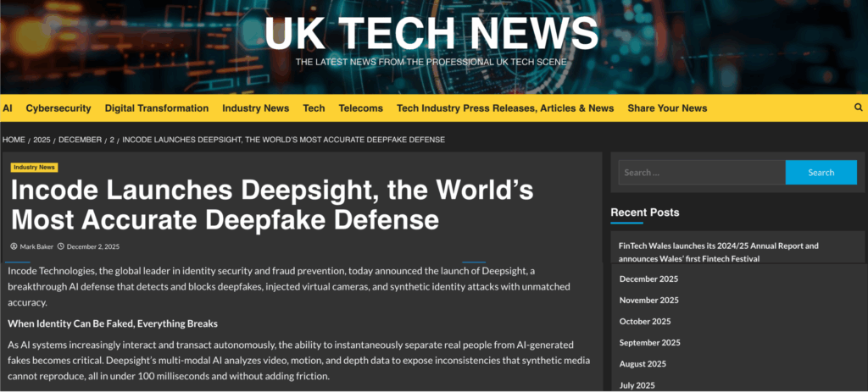
Task: Focus the Search … input field
Action: (702, 173)
